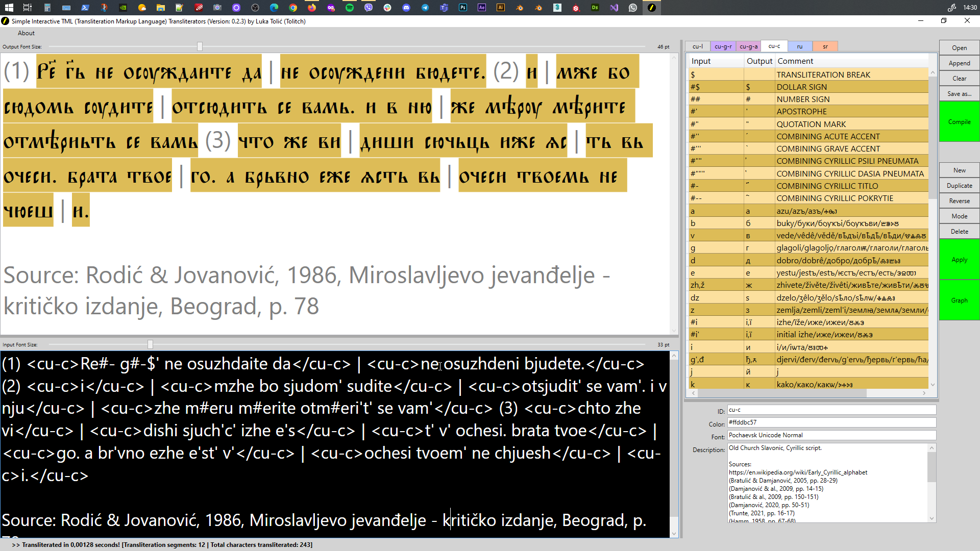Image resolution: width=980 pixels, height=551 pixels.
Task: Click the Delete transliterator button
Action: point(959,231)
